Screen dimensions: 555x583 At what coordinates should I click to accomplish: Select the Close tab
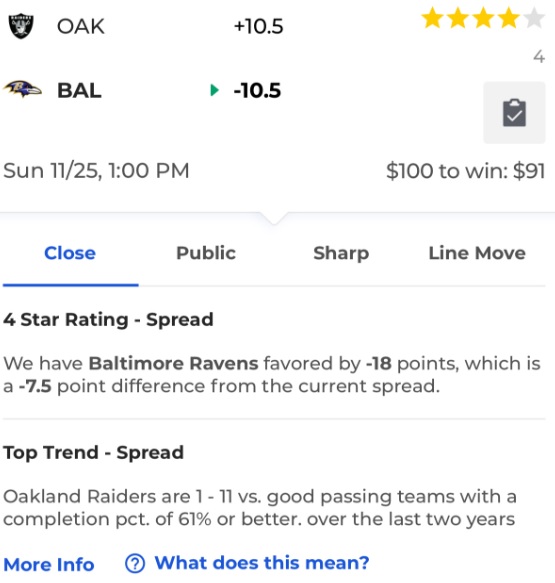(x=70, y=253)
